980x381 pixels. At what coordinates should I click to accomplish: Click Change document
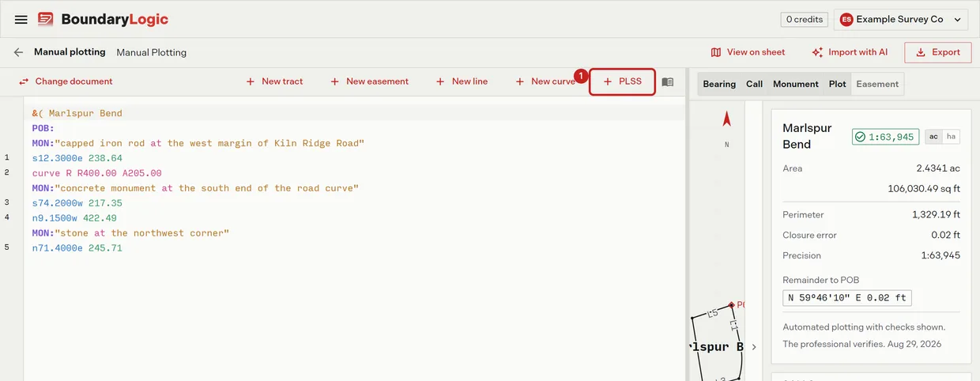pyautogui.click(x=66, y=81)
